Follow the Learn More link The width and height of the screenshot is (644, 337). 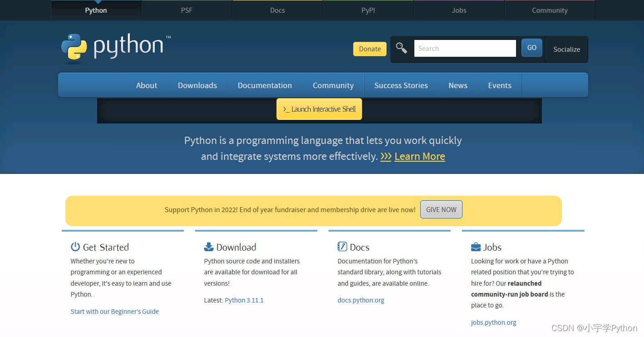[x=420, y=157]
